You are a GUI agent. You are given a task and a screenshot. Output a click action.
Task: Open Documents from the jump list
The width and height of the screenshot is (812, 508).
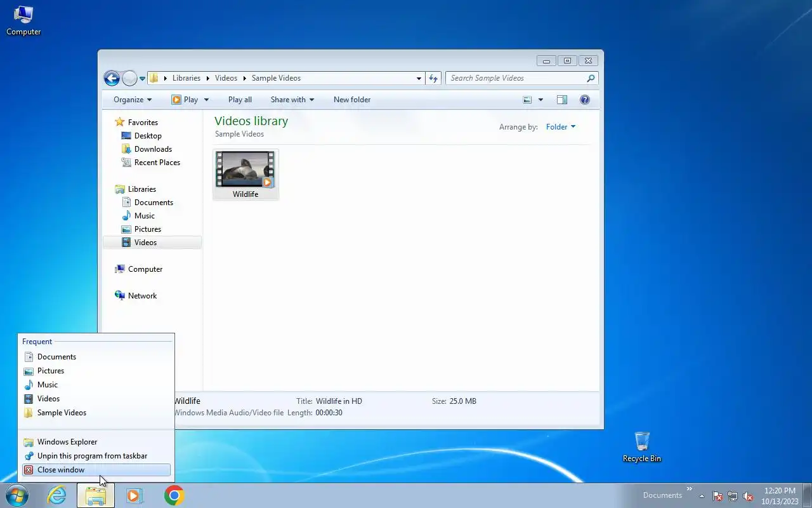click(x=96, y=357)
